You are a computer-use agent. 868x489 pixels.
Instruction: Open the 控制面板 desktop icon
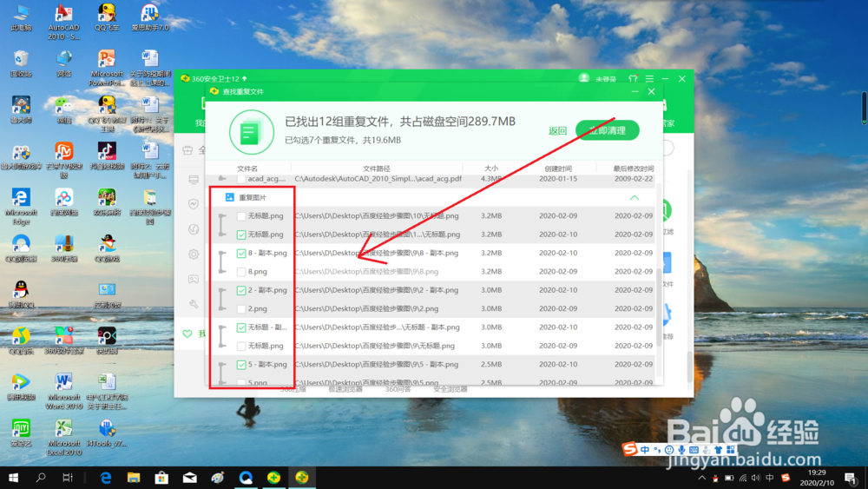point(107,294)
